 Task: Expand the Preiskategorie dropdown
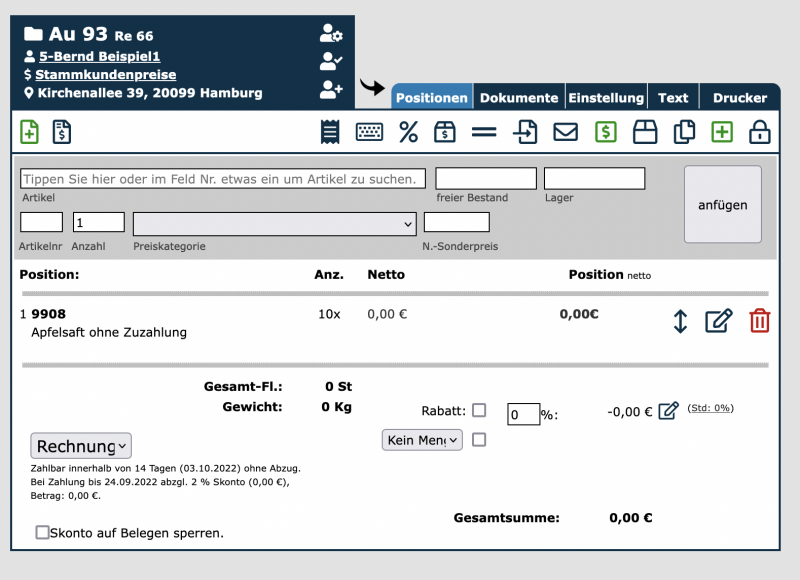coord(274,222)
